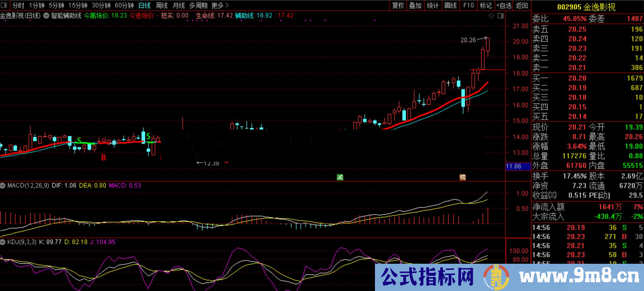Click the 今离场价: 18.23 value
This screenshot has width=644, height=291.
pyautogui.click(x=105, y=15)
